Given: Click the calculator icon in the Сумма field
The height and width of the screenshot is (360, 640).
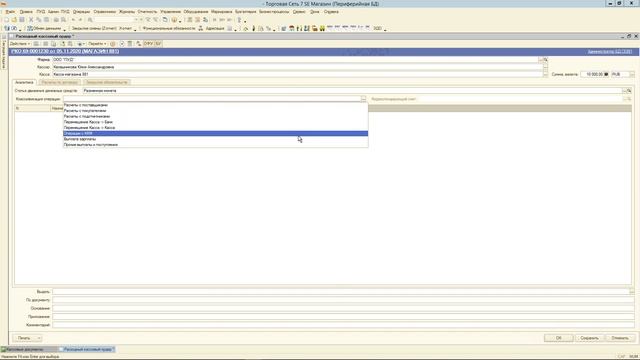Looking at the screenshot, I should click(x=606, y=74).
